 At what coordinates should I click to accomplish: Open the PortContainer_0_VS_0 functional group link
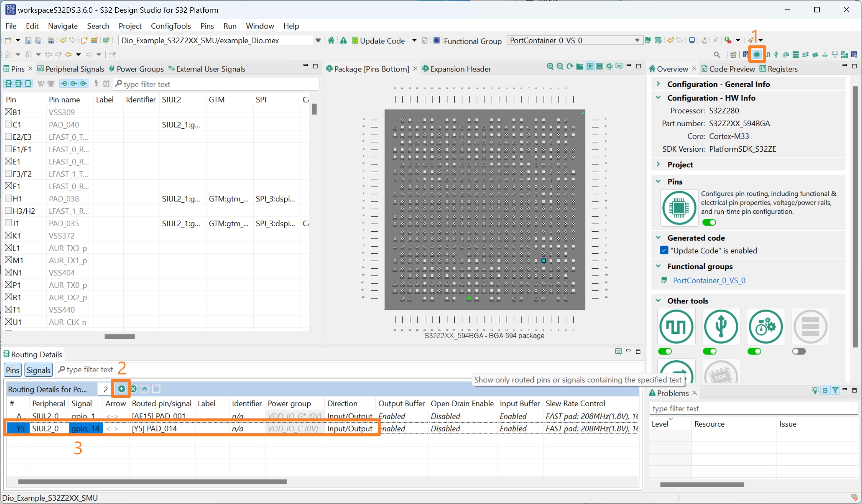(x=709, y=280)
